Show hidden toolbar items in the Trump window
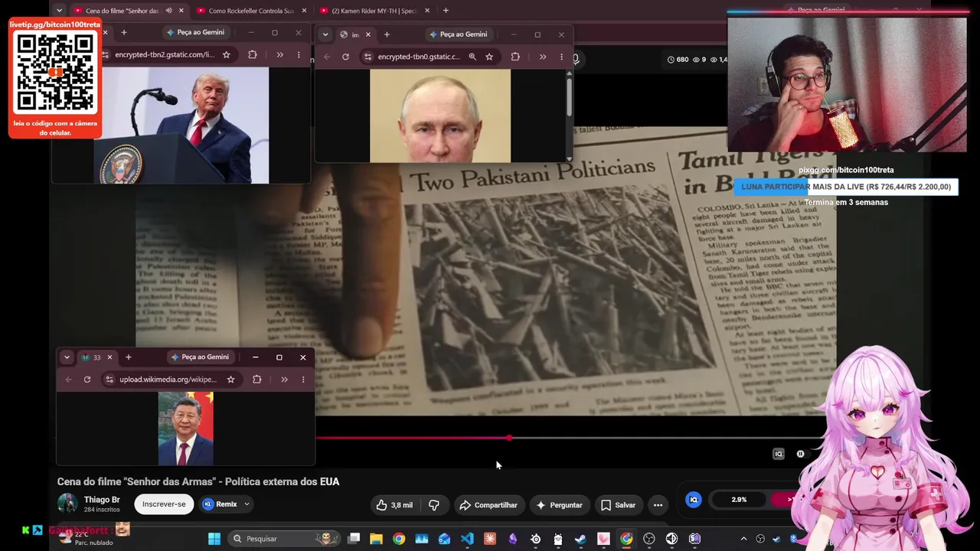The image size is (980, 551). [279, 55]
